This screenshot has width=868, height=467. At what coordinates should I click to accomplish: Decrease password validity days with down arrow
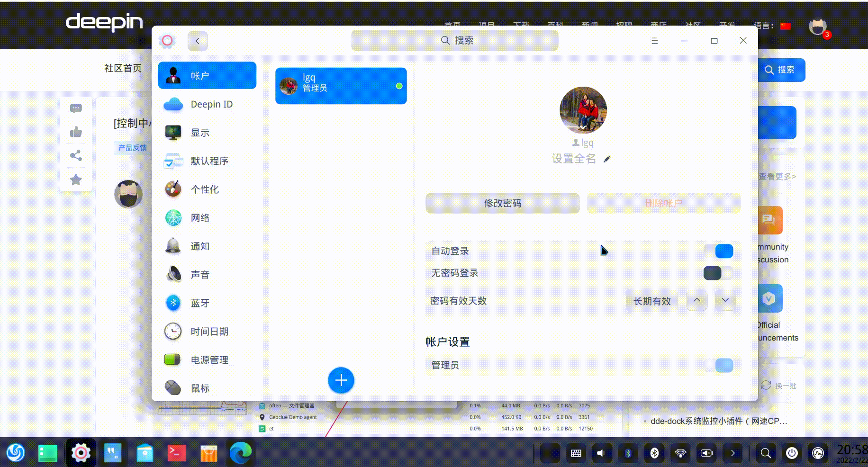(x=725, y=300)
